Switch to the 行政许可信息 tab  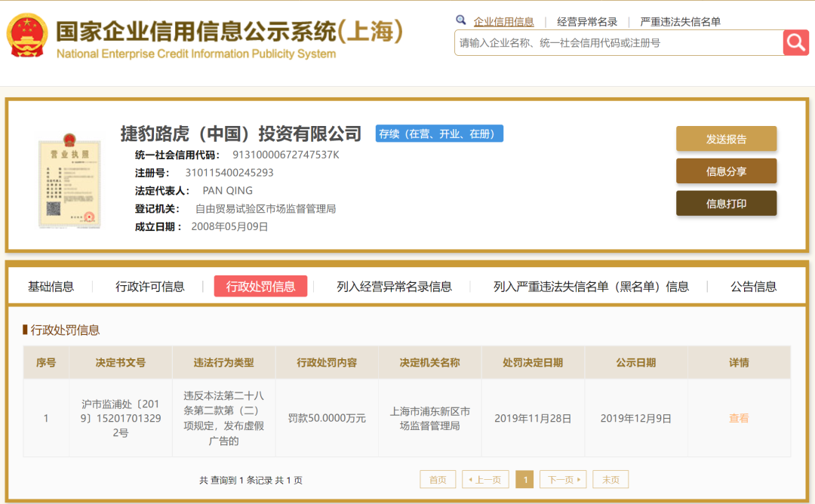pos(149,286)
